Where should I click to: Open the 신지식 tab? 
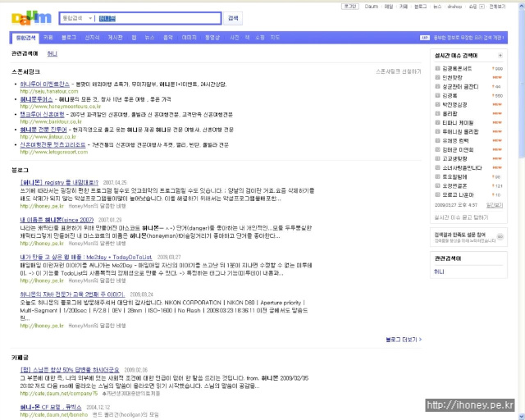point(92,38)
